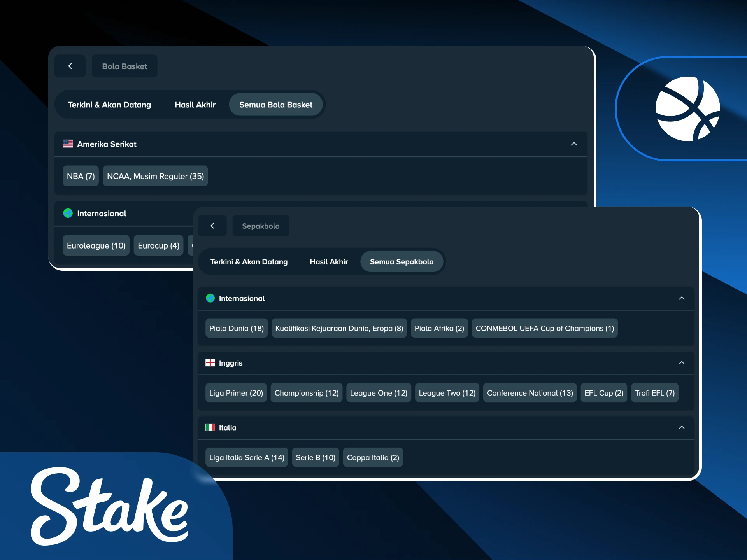Switch to Semua Bola Basket tab

point(276,105)
